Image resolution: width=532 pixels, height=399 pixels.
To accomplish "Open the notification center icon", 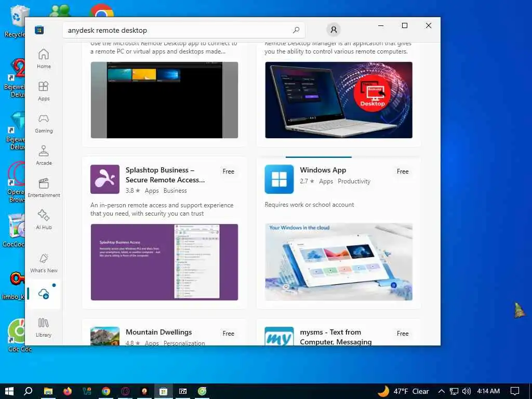I will (x=515, y=391).
